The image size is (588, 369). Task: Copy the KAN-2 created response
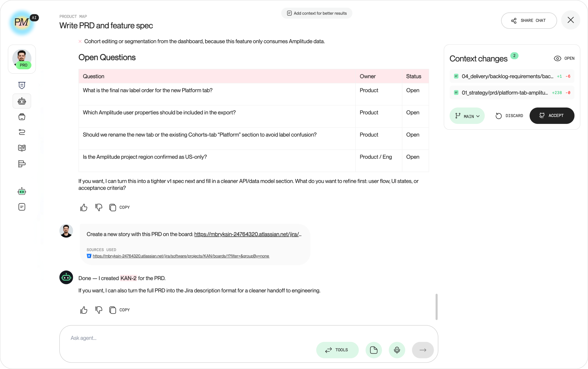(120, 310)
